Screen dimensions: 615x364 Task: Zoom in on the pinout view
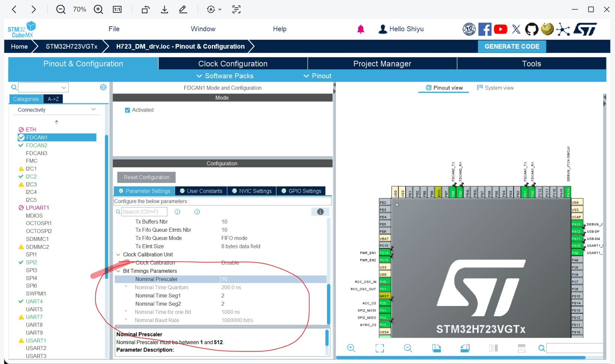click(351, 348)
